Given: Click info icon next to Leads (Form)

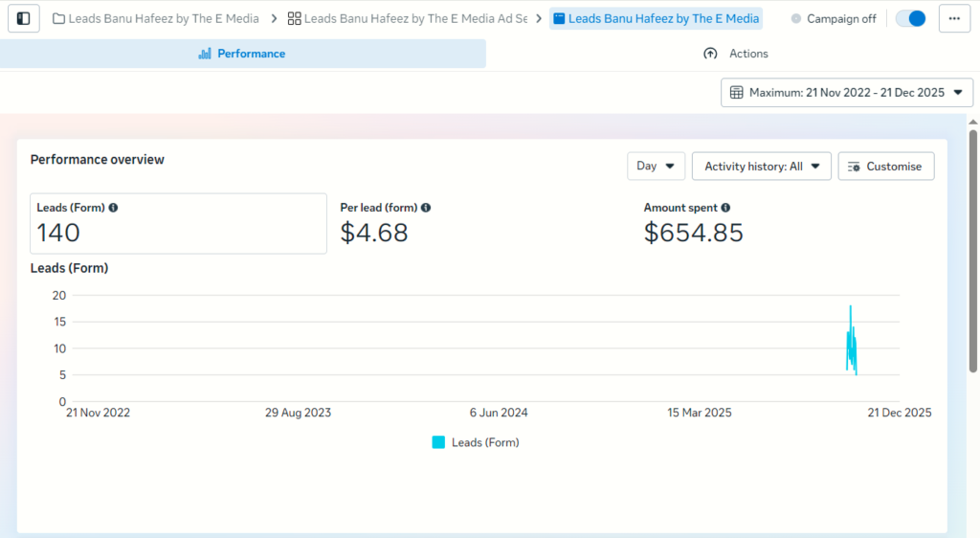Looking at the screenshot, I should pyautogui.click(x=114, y=208).
